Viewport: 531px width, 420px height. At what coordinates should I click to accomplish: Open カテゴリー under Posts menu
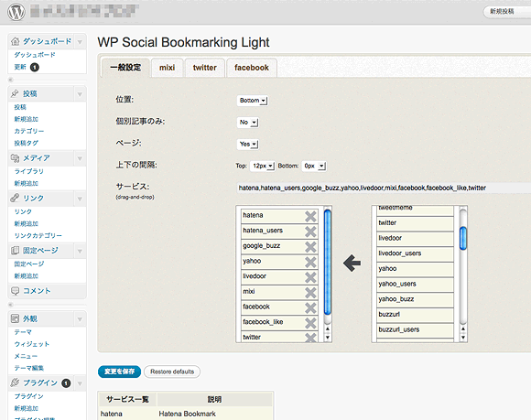pos(29,131)
